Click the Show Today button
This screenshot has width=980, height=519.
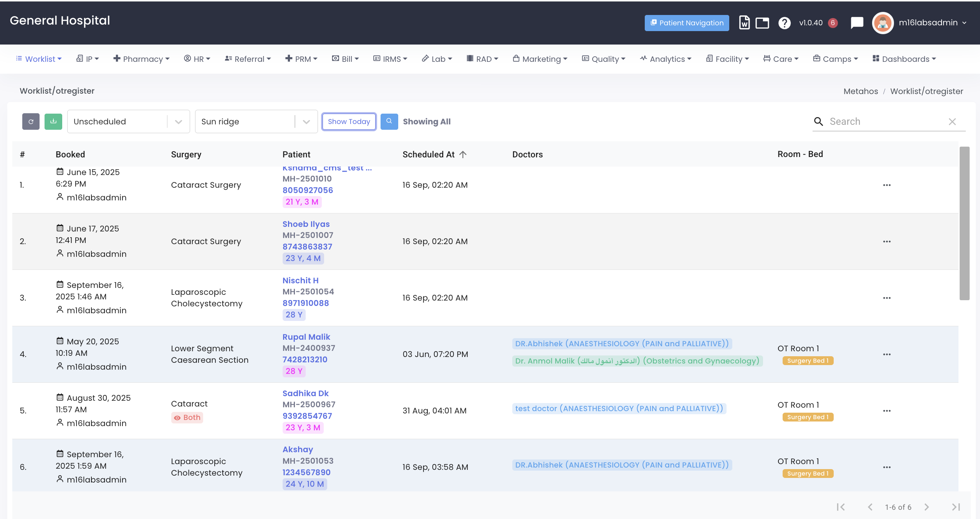pos(349,122)
